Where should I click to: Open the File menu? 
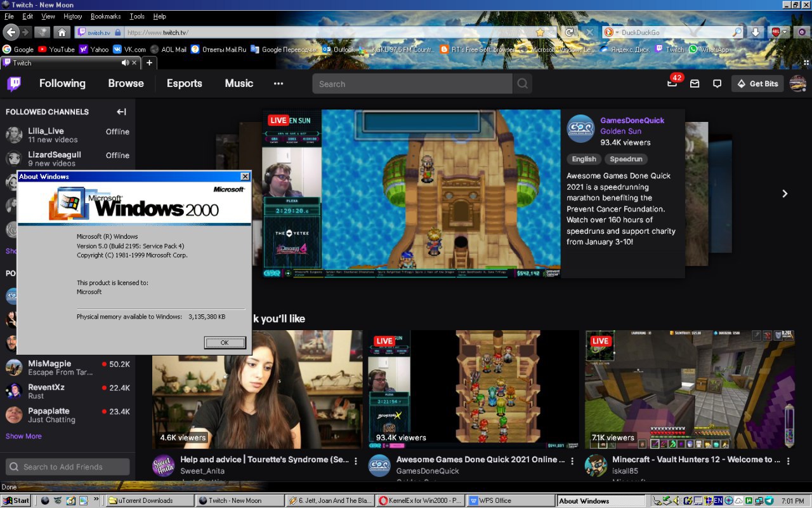[x=9, y=17]
